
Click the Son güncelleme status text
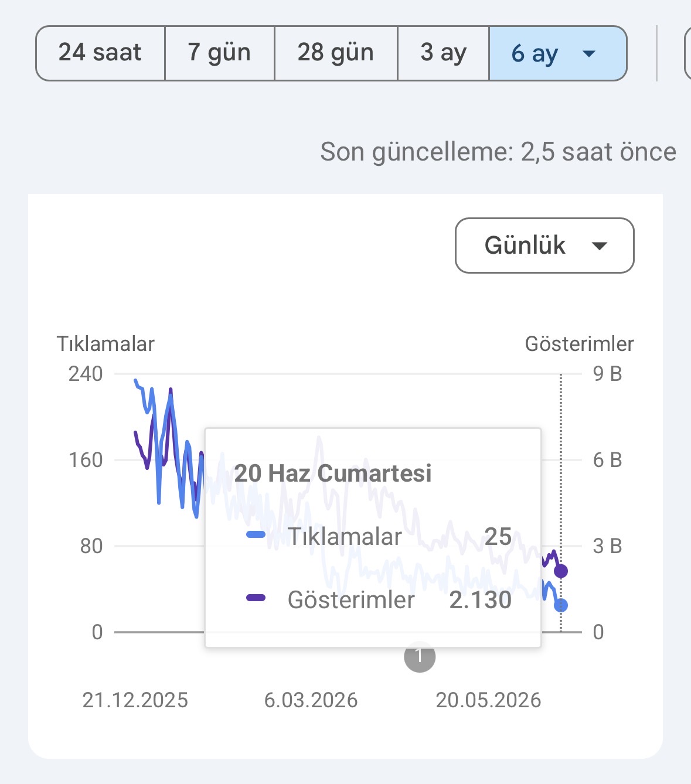[x=498, y=152]
